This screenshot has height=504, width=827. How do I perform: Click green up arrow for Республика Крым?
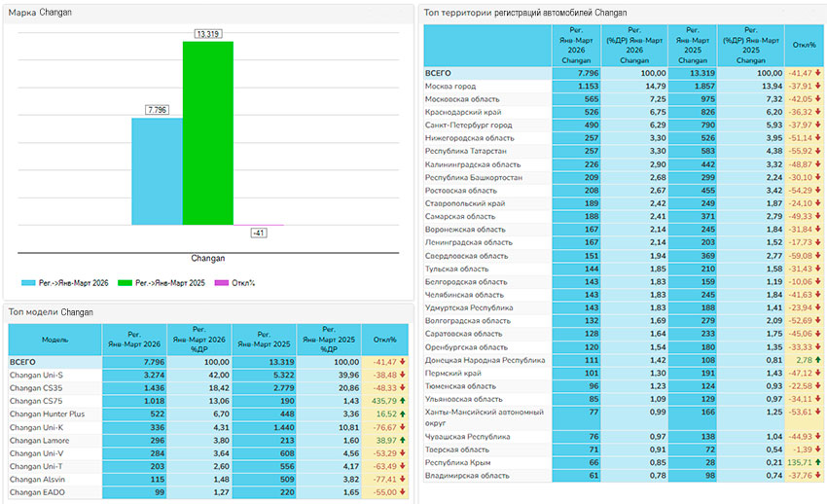click(x=819, y=462)
